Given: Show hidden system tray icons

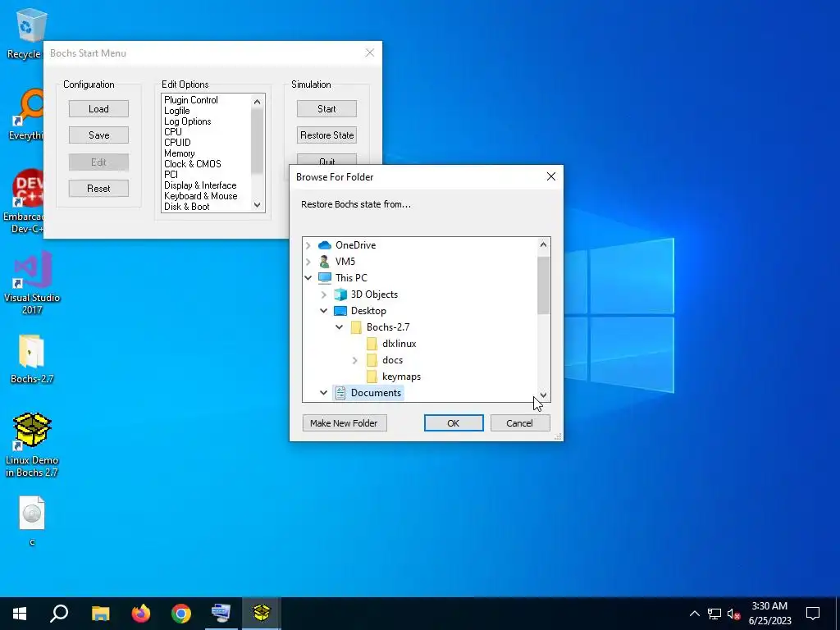Looking at the screenshot, I should 694,614.
